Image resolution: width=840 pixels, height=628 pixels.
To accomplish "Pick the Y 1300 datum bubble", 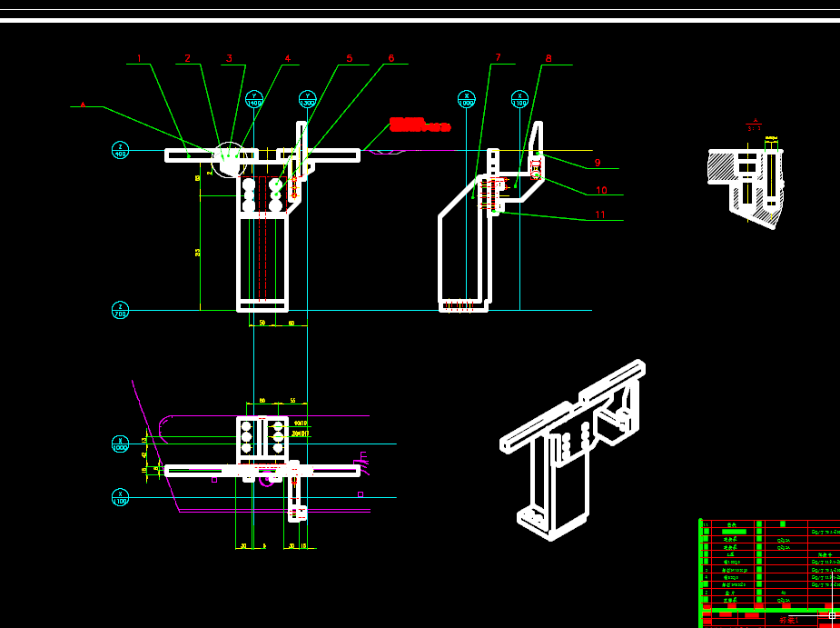I will coord(308,100).
